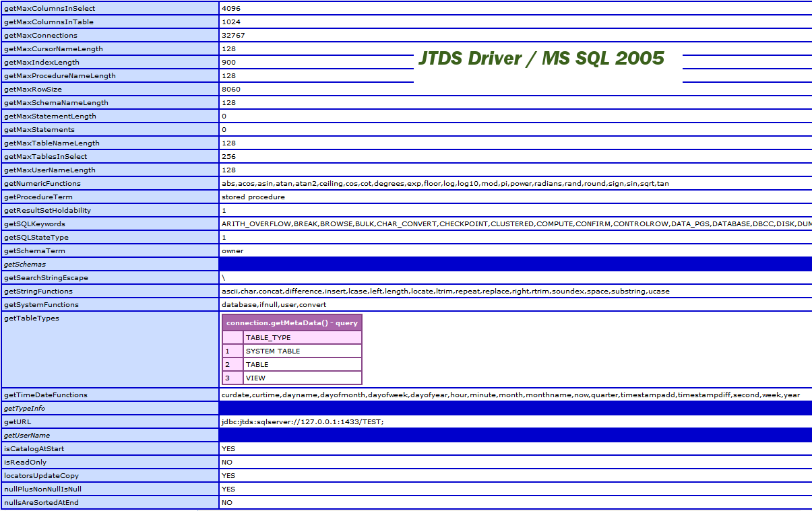The height and width of the screenshot is (511, 812).
Task: Click the getSQLStateType label
Action: coord(36,238)
